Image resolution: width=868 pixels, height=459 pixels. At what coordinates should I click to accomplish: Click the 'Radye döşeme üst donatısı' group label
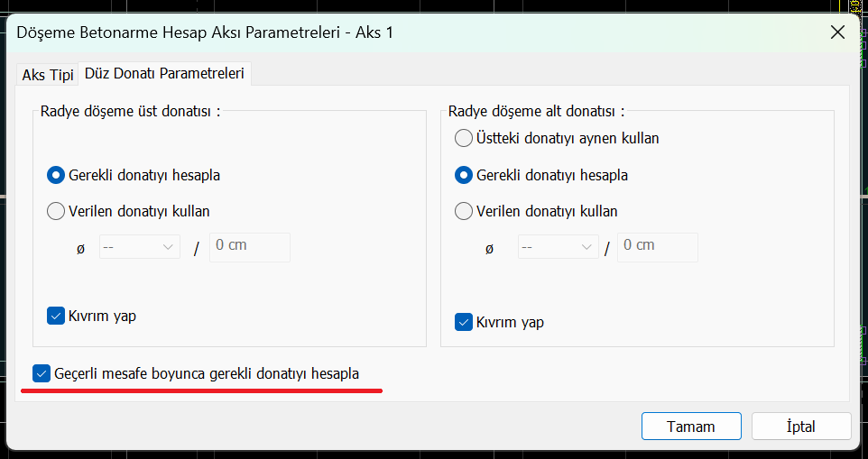[x=130, y=112]
